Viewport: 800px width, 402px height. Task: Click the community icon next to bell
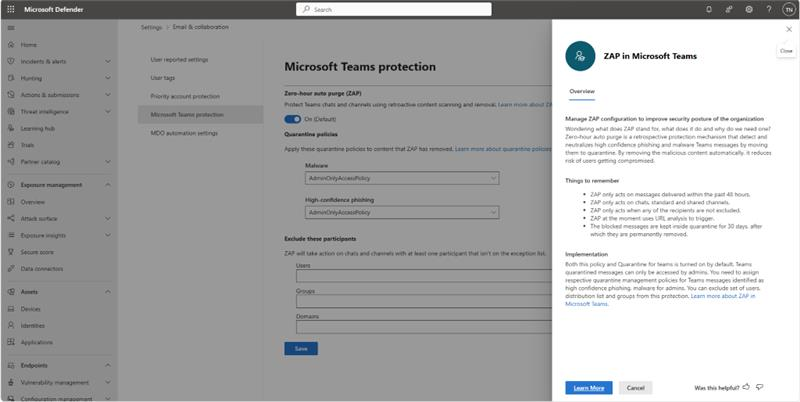point(729,9)
